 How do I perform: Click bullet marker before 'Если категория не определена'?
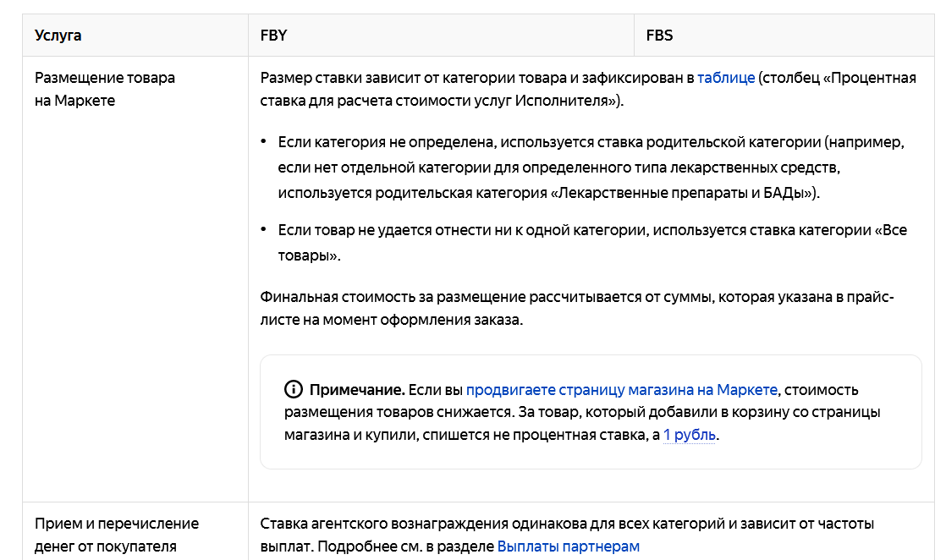coord(264,141)
